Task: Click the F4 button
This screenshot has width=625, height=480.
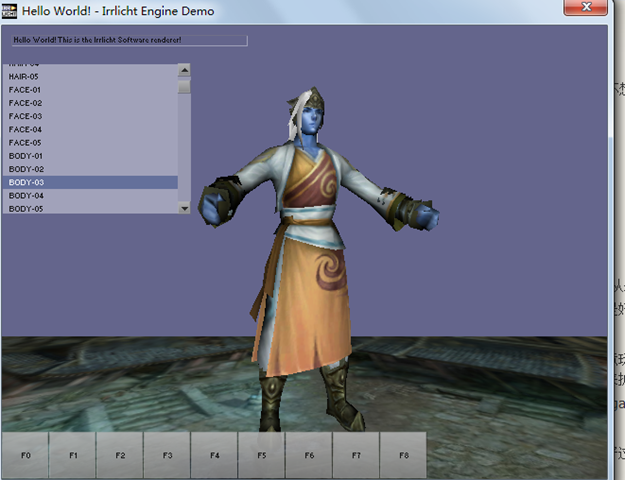Action: [x=214, y=455]
